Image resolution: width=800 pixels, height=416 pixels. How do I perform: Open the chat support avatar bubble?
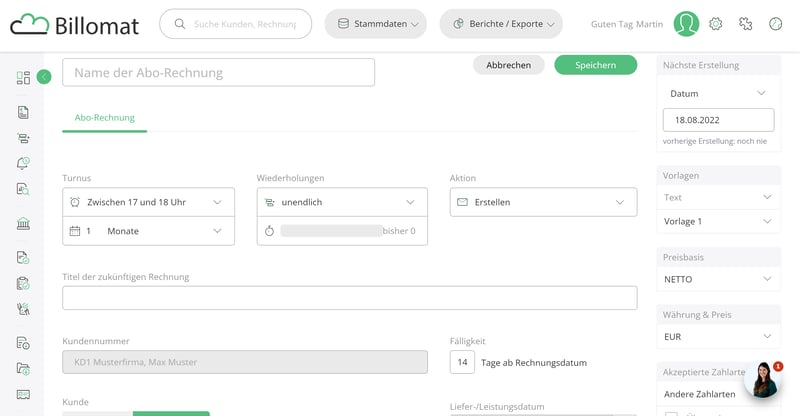coord(762,380)
